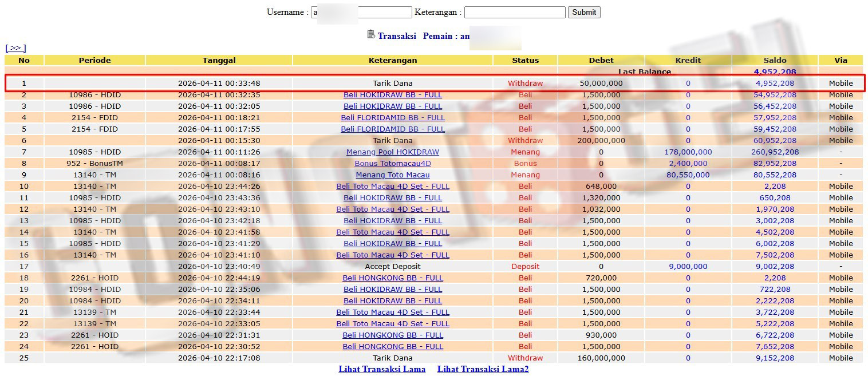
Task: Open Beli Toto Macau 4D Set in row 10
Action: [x=393, y=186]
